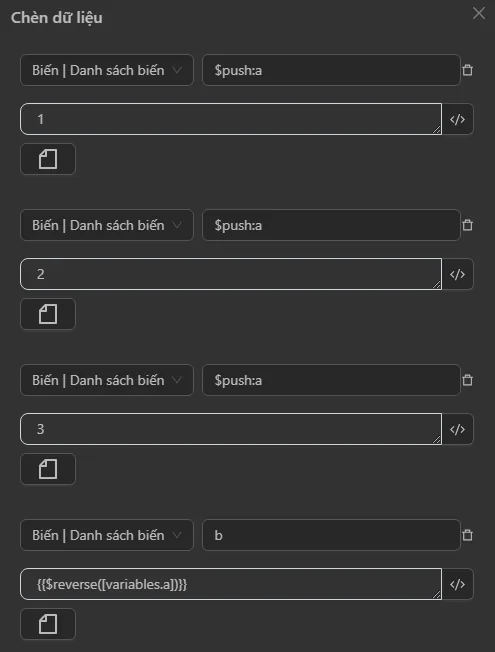This screenshot has height=652, width=495.
Task: Open code editor for the value 3 field
Action: (x=458, y=429)
